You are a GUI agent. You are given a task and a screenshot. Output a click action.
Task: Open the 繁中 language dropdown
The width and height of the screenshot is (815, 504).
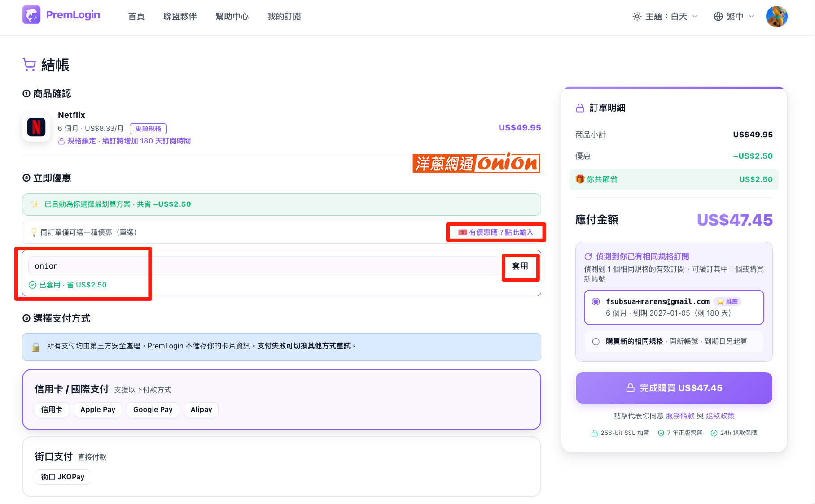pos(734,17)
